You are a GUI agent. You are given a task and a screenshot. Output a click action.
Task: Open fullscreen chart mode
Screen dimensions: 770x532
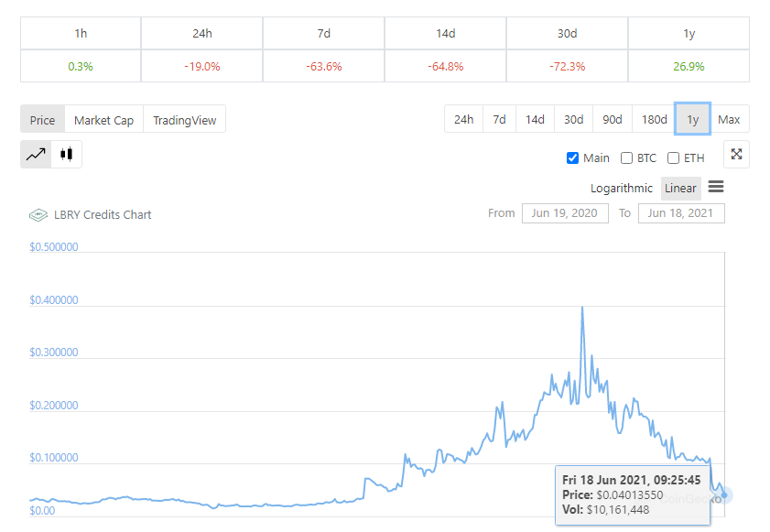[736, 154]
